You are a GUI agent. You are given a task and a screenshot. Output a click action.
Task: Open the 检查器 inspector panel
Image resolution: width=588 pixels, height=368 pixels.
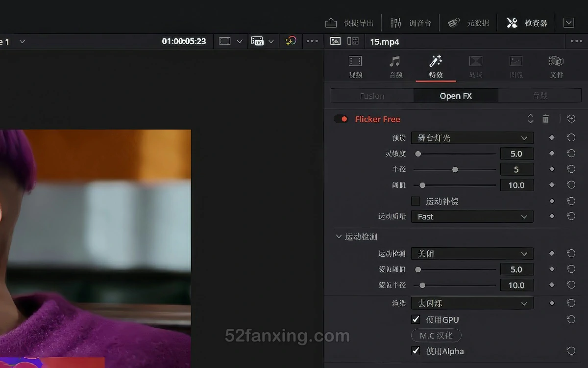527,23
